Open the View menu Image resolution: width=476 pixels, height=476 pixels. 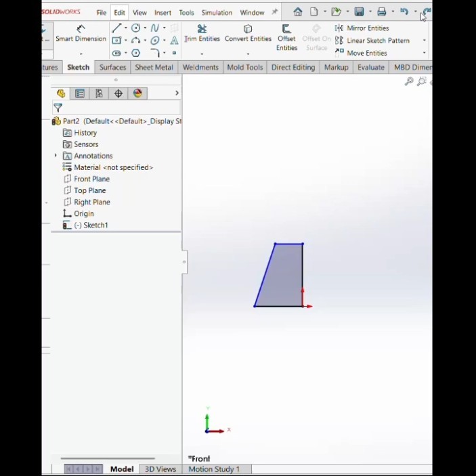click(139, 13)
